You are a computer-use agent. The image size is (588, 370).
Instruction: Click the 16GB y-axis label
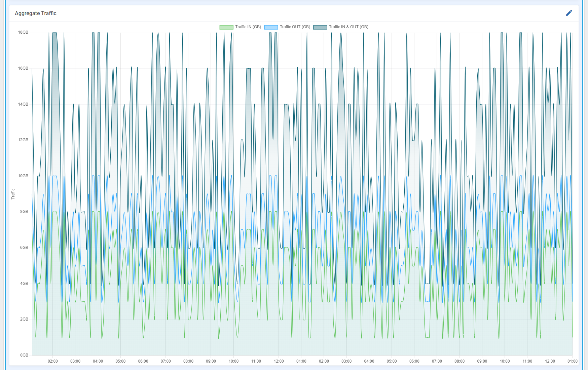coord(23,68)
